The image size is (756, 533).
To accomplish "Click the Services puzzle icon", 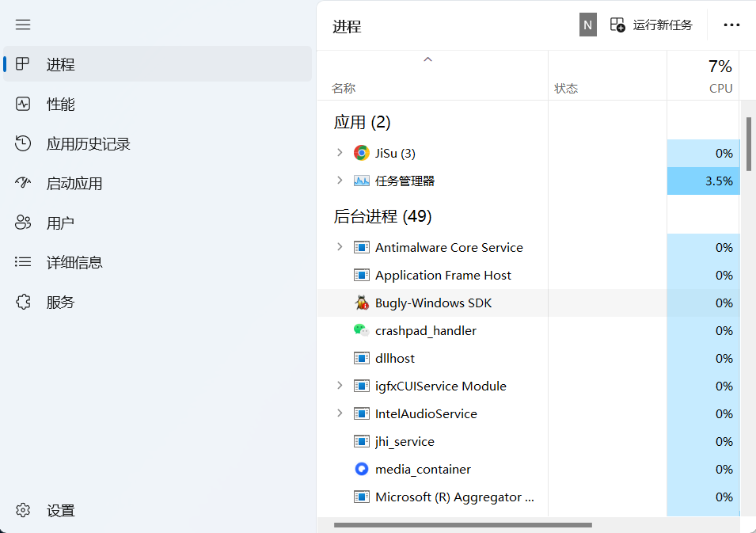I will tap(23, 302).
